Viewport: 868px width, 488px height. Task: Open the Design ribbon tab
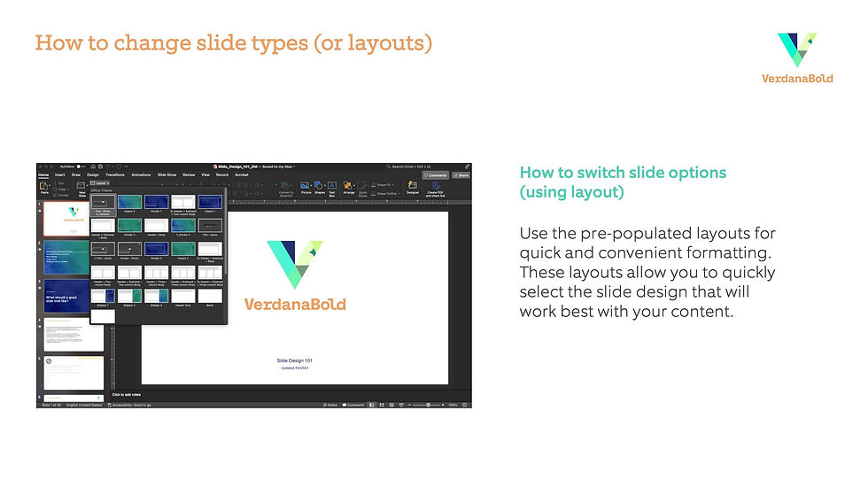[x=93, y=174]
